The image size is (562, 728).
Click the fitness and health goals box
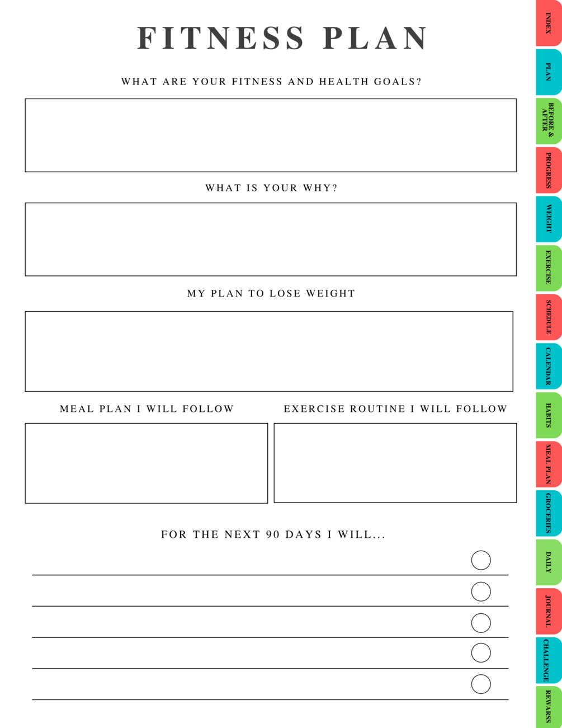(271, 135)
